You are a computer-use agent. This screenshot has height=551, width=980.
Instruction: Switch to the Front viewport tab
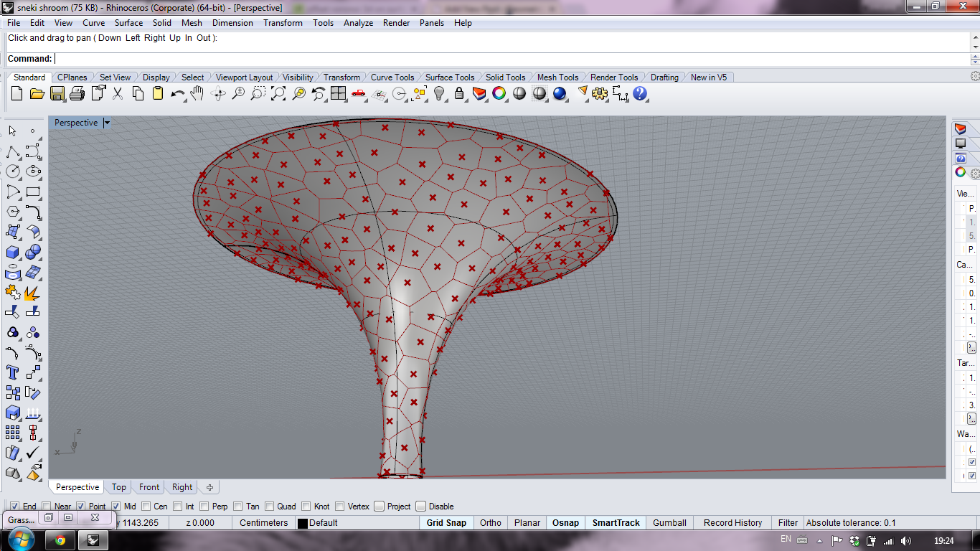(x=149, y=487)
